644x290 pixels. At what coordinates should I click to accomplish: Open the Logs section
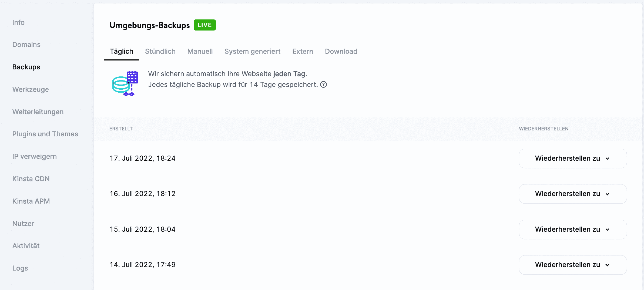click(x=20, y=268)
